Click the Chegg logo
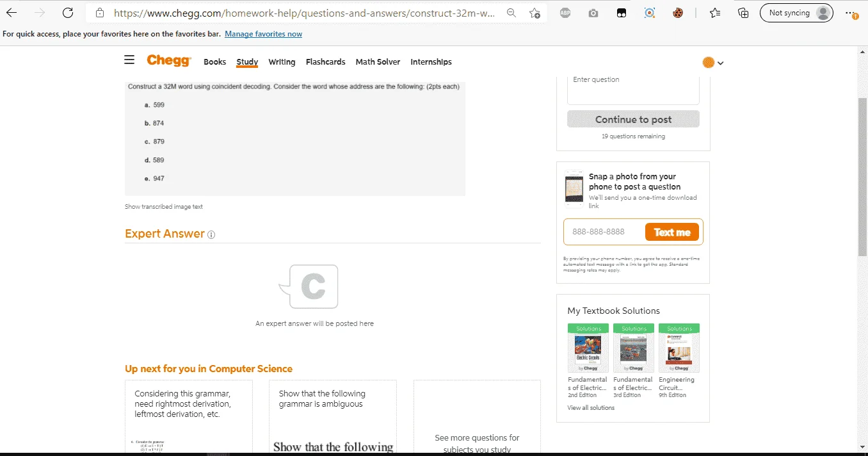This screenshot has width=868, height=456. pos(169,60)
